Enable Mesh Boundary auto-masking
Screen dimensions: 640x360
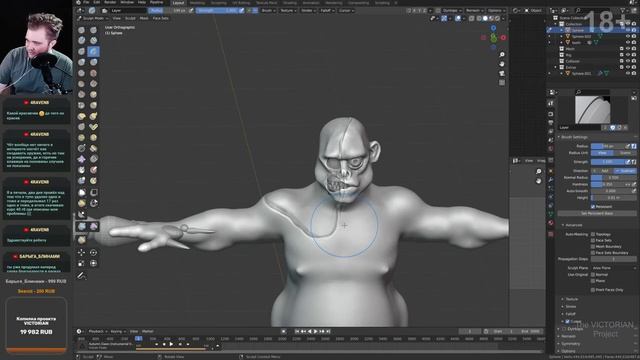(x=593, y=247)
